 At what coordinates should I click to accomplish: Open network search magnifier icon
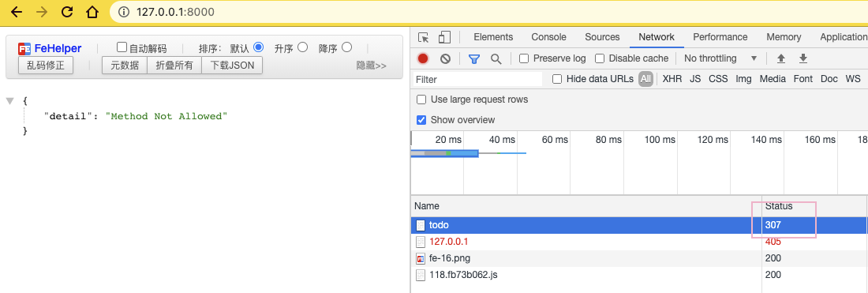(496, 58)
